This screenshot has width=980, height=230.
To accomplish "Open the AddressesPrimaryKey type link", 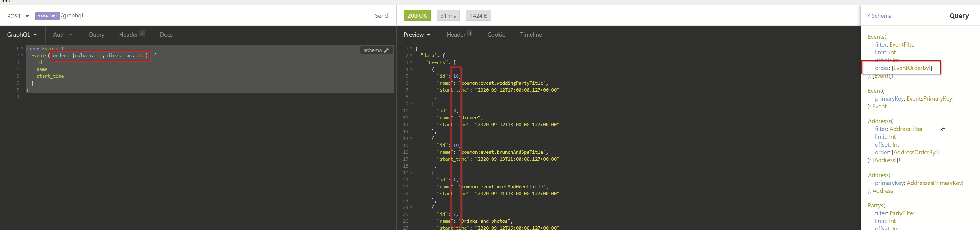I will pyautogui.click(x=934, y=183).
